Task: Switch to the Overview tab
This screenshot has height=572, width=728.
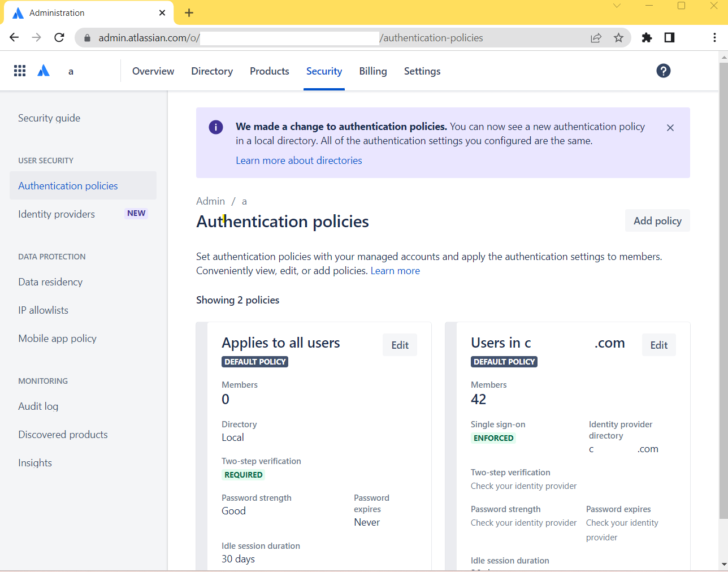Action: pyautogui.click(x=153, y=71)
